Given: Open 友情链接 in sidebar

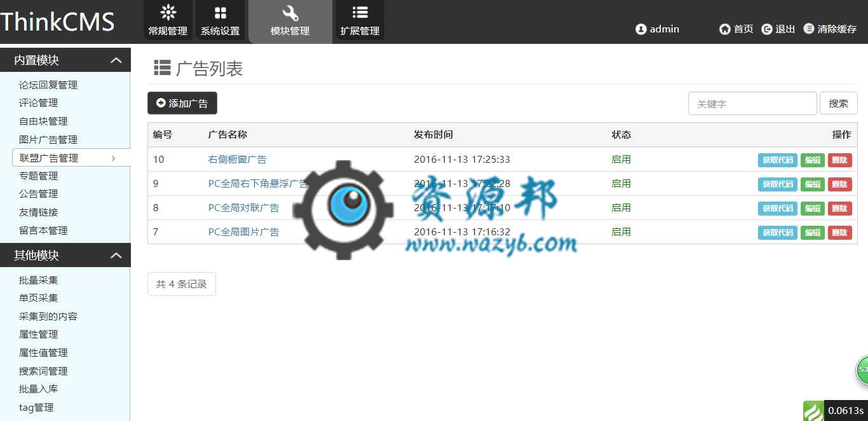Looking at the screenshot, I should pos(38,212).
